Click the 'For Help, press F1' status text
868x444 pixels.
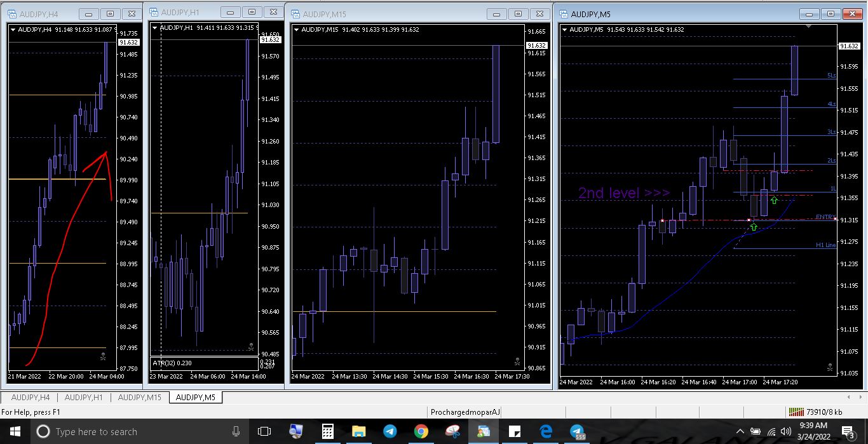[x=31, y=412]
